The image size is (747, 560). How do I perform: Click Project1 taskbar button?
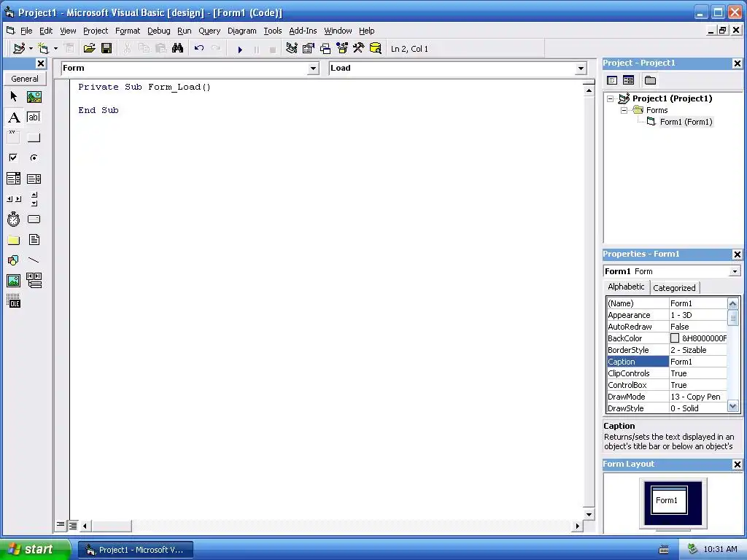pos(136,550)
